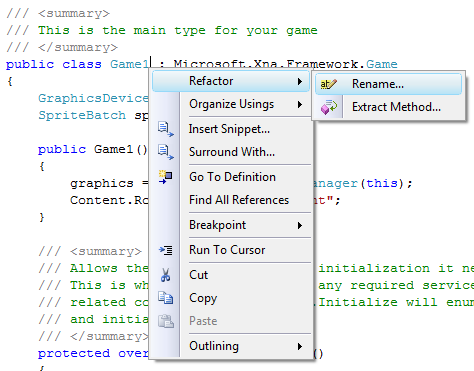474x371 pixels.
Task: Click the disabled Paste entry
Action: [231, 321]
